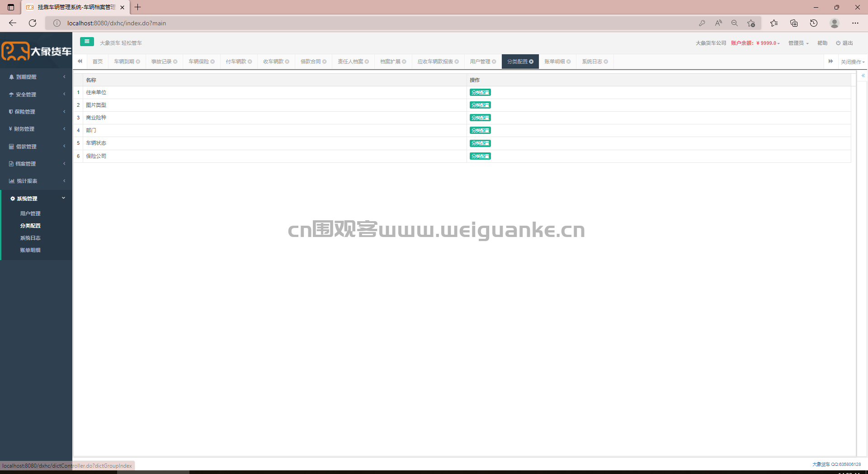Screen dimensions: 868x474
Task: Open 用户管理 in sidebar submenu
Action: (x=30, y=213)
